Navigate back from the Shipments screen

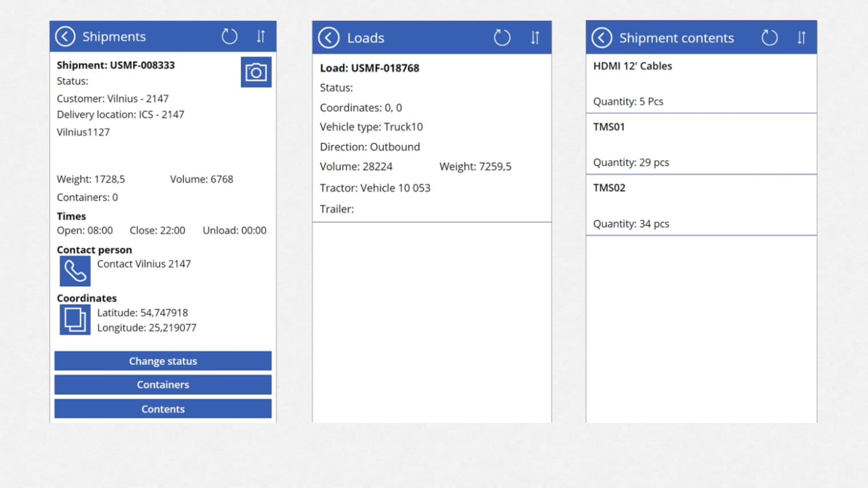65,36
